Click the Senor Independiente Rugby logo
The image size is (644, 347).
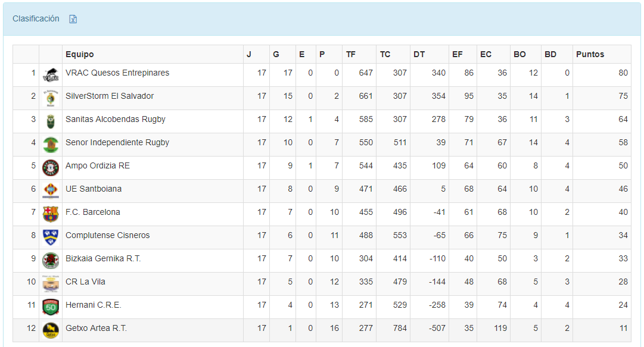point(51,145)
